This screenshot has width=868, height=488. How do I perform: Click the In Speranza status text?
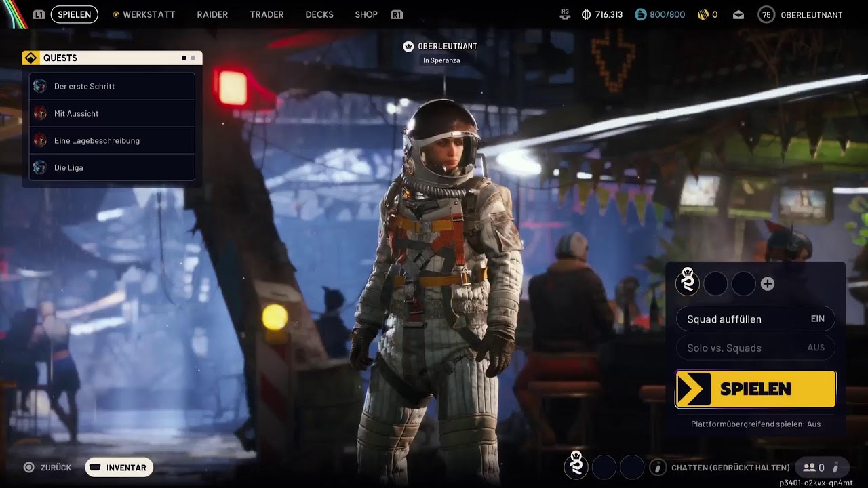(441, 60)
